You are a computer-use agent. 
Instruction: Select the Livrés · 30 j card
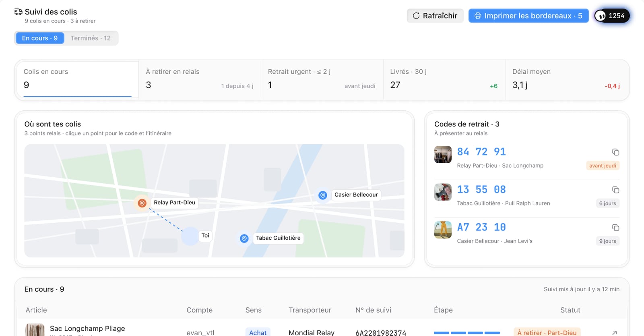click(x=444, y=79)
